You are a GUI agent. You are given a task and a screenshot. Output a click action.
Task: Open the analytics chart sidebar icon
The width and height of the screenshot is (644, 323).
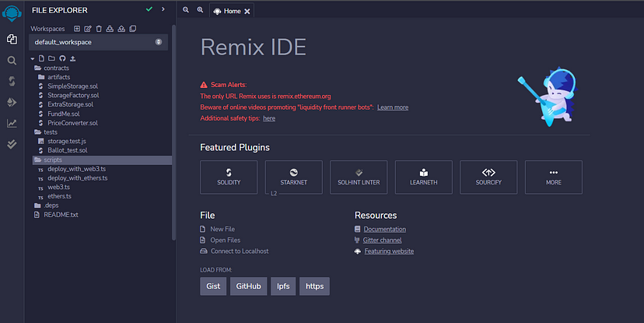pyautogui.click(x=12, y=123)
